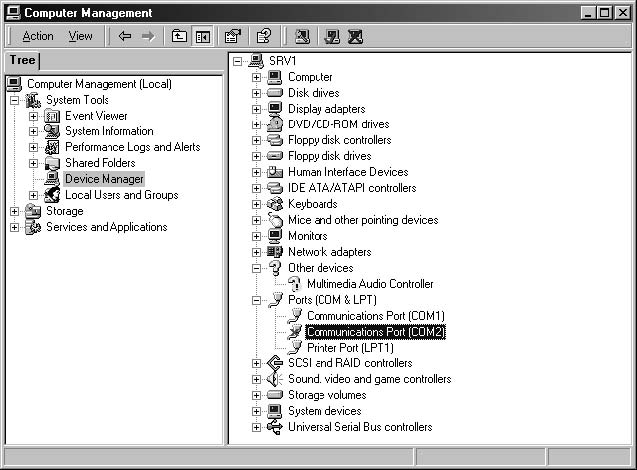Image resolution: width=637 pixels, height=470 pixels.
Task: Open the Computer Management title bar icon
Action: tap(13, 13)
